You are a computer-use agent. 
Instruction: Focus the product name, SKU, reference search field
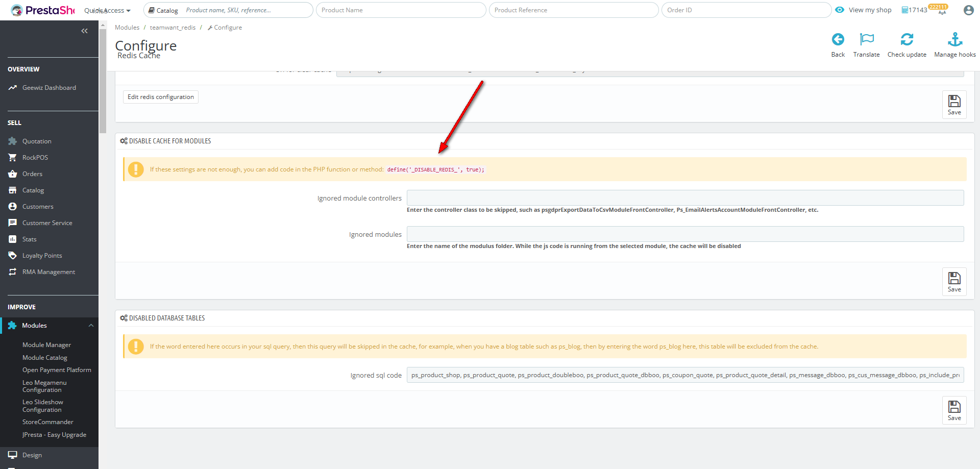pyautogui.click(x=247, y=10)
